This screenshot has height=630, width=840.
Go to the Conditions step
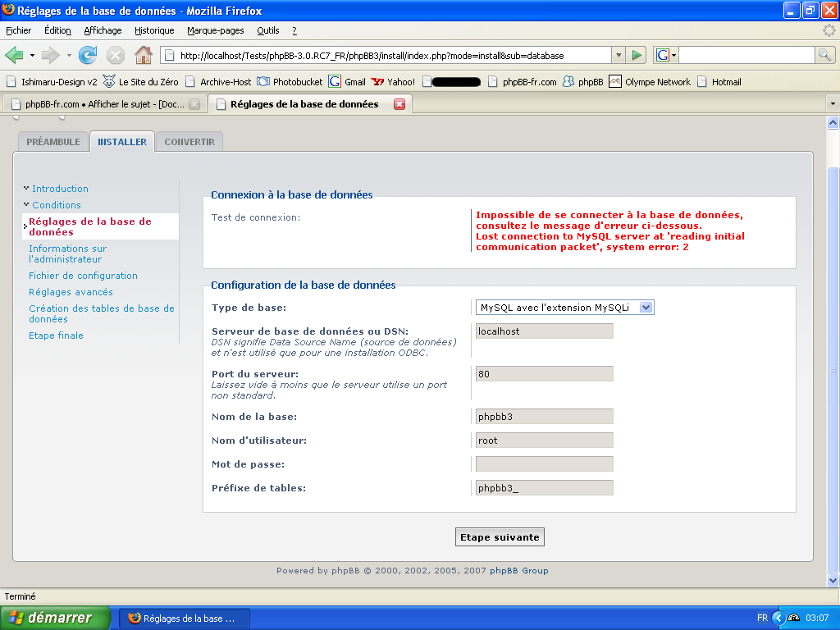[57, 204]
